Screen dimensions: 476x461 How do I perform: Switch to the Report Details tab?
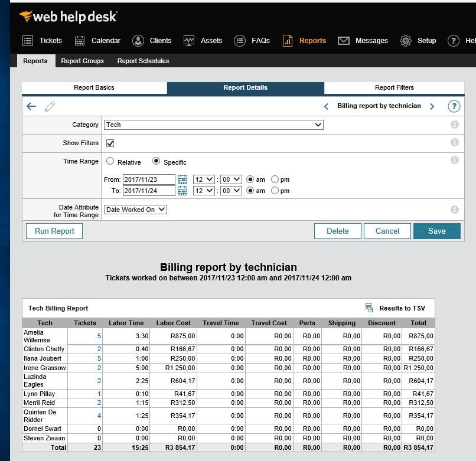coord(245,87)
